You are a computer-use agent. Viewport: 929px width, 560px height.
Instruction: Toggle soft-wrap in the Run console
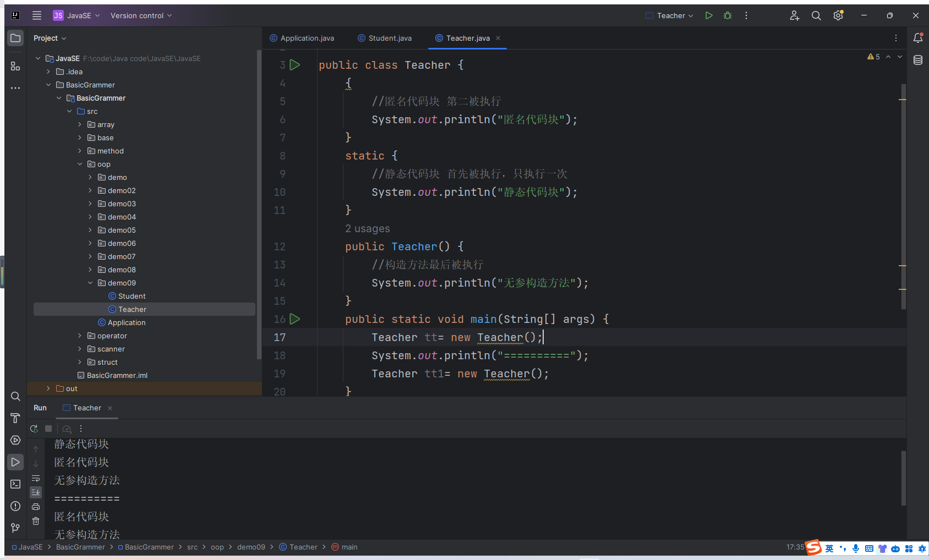click(x=36, y=478)
